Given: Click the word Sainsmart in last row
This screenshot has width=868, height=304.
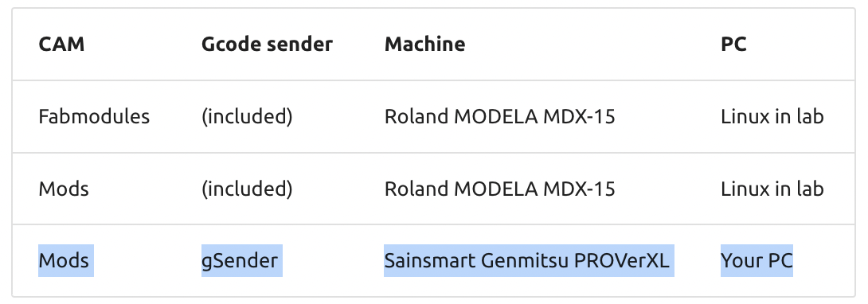Looking at the screenshot, I should 429,260.
